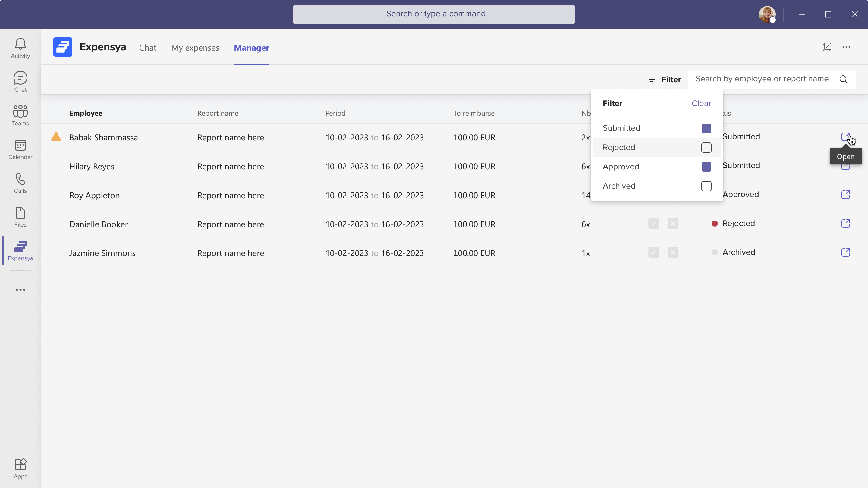Check the Archived filter checkbox
868x488 pixels.
click(706, 186)
